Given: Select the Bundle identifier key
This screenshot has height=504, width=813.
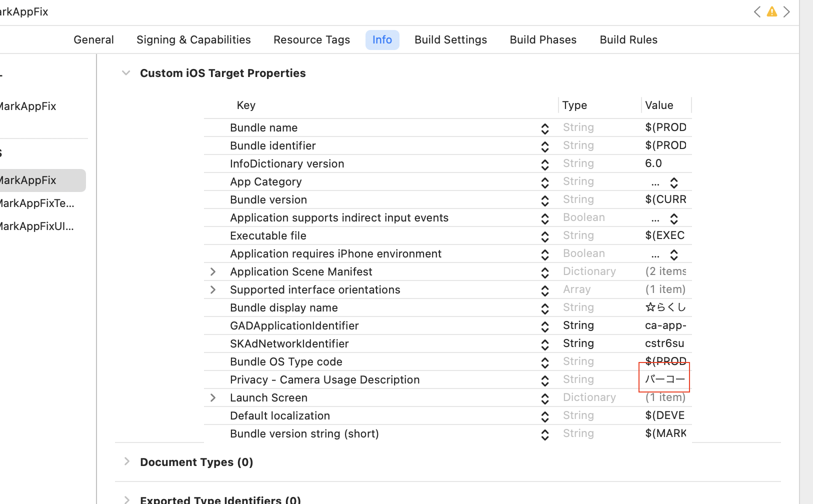Looking at the screenshot, I should (x=272, y=145).
